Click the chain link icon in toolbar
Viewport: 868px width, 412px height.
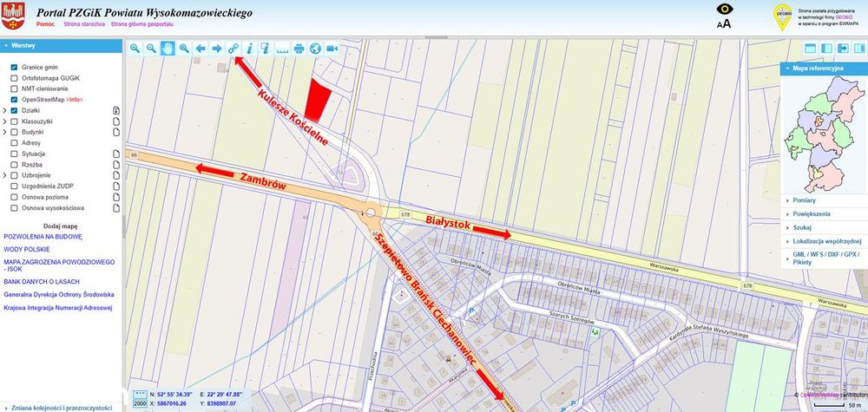point(233,49)
